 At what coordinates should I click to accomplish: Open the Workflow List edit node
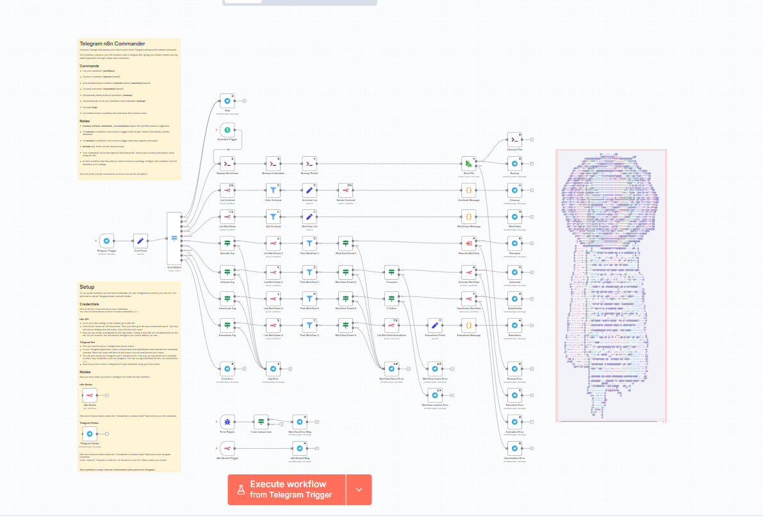(x=309, y=217)
